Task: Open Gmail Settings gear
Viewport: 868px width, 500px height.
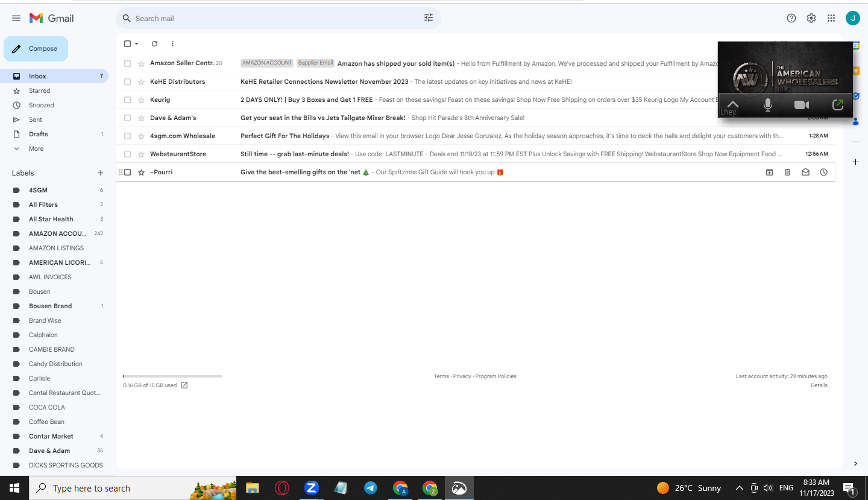Action: pos(811,18)
